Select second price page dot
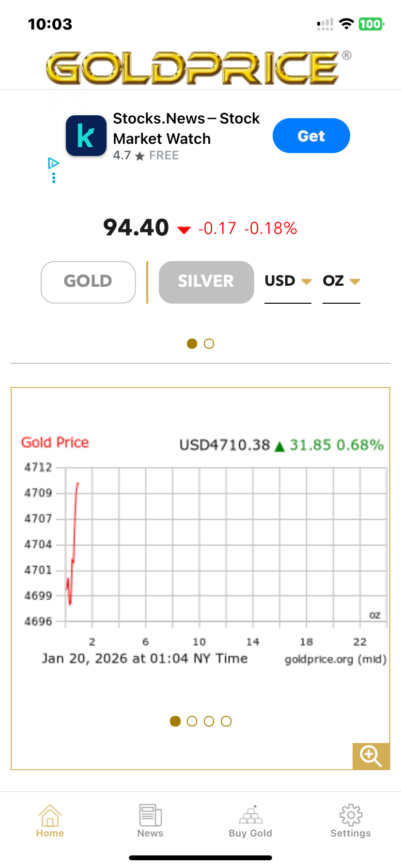This screenshot has height=868, width=401. (209, 344)
